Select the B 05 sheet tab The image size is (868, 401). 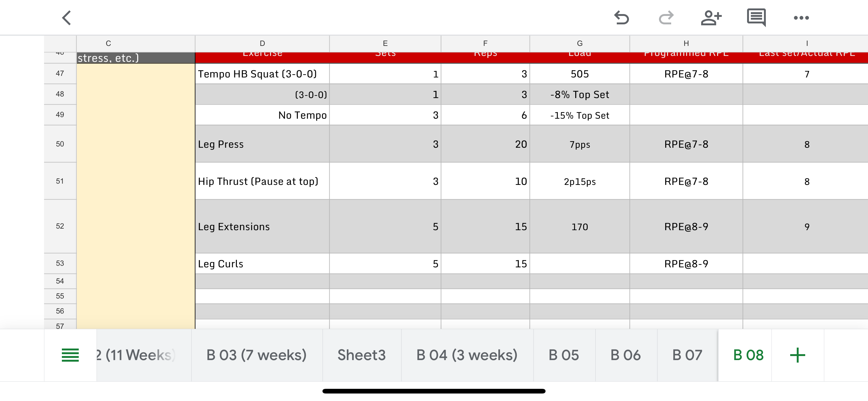pyautogui.click(x=564, y=355)
